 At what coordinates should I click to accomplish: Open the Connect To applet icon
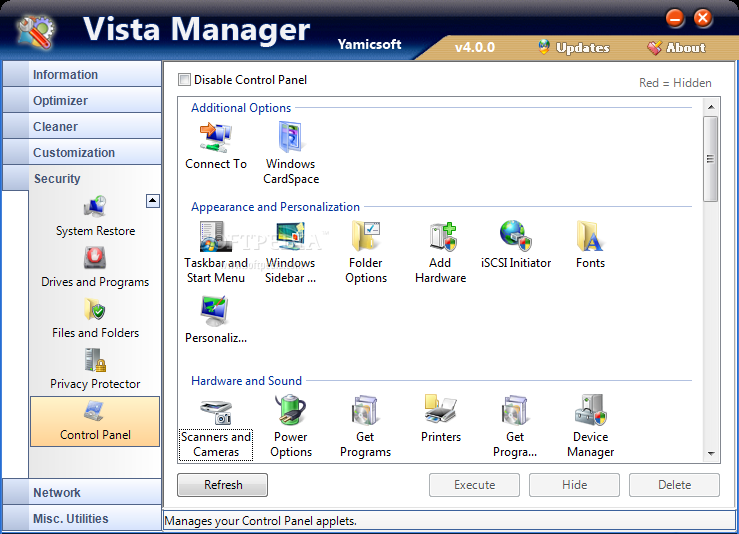(216, 137)
